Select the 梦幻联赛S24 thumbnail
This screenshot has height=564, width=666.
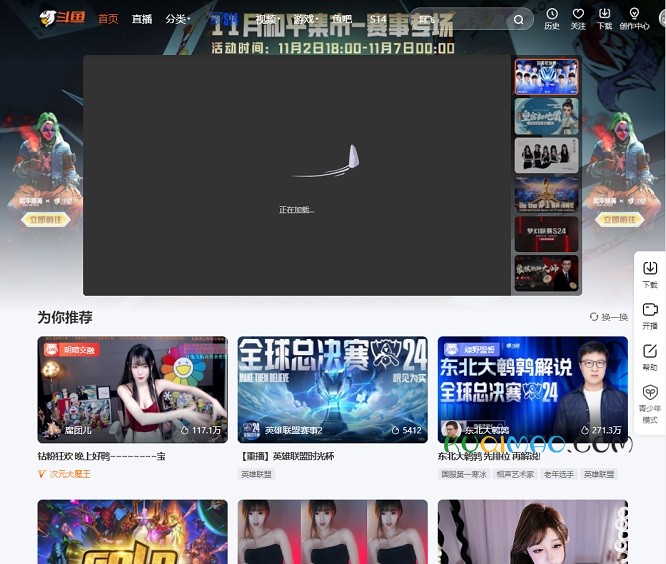coord(546,234)
